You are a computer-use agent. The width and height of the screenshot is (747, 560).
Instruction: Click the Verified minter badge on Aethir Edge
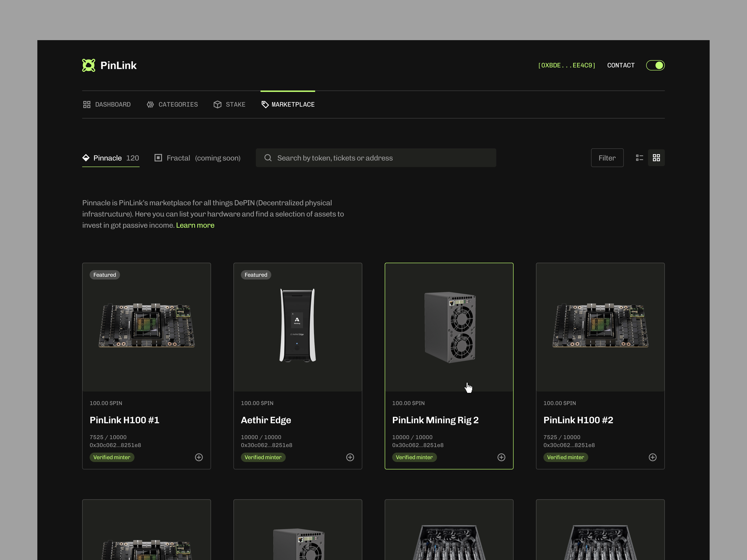[263, 457]
